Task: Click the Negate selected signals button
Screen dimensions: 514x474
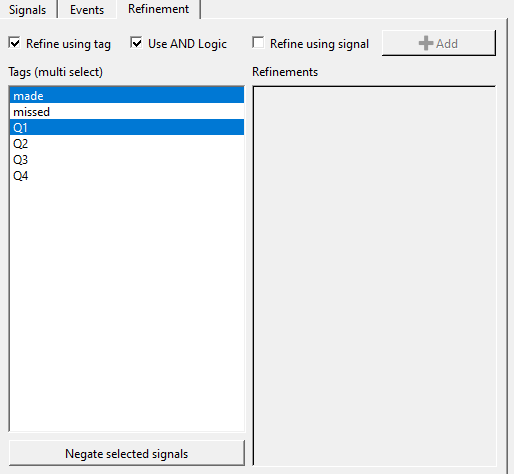Action: (127, 453)
